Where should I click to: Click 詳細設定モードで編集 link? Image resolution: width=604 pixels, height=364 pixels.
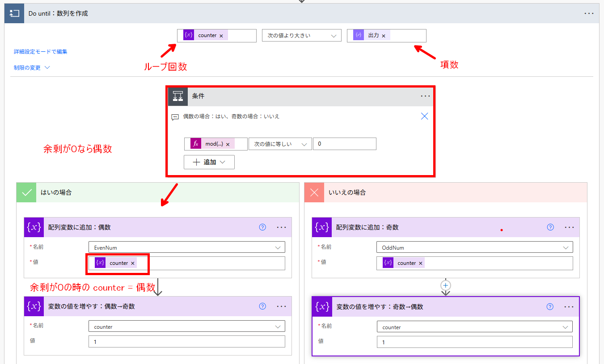(41, 52)
